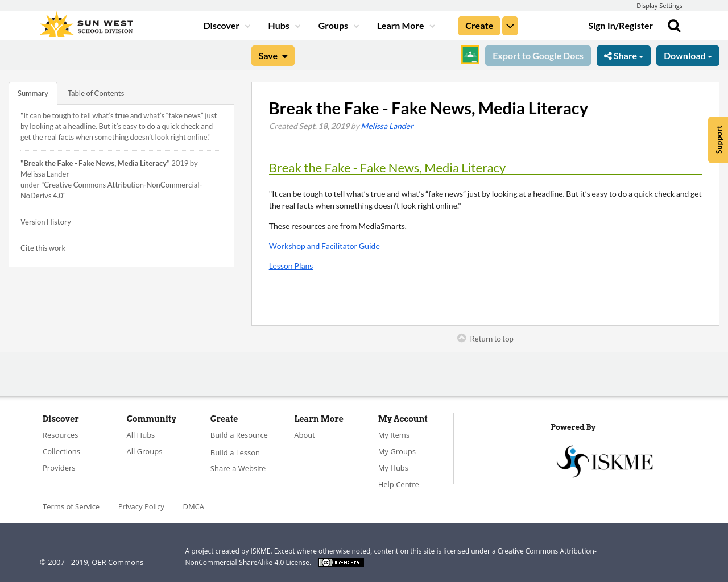
Task: Click the Sun West School Division logo
Action: [85, 23]
